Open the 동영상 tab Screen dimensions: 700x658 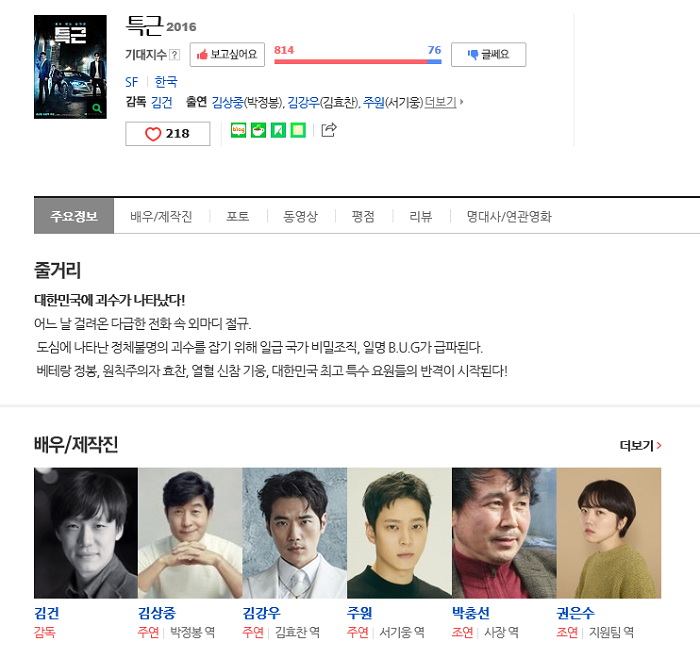pyautogui.click(x=300, y=217)
